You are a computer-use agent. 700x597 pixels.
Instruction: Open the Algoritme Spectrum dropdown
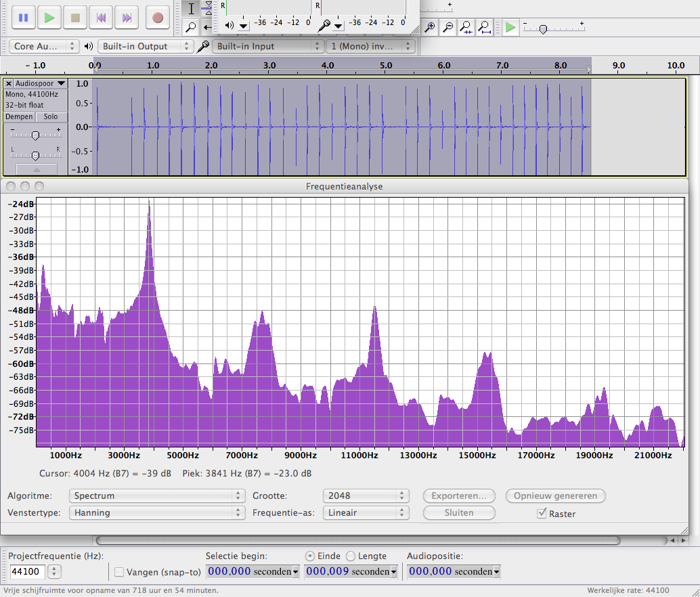(156, 495)
